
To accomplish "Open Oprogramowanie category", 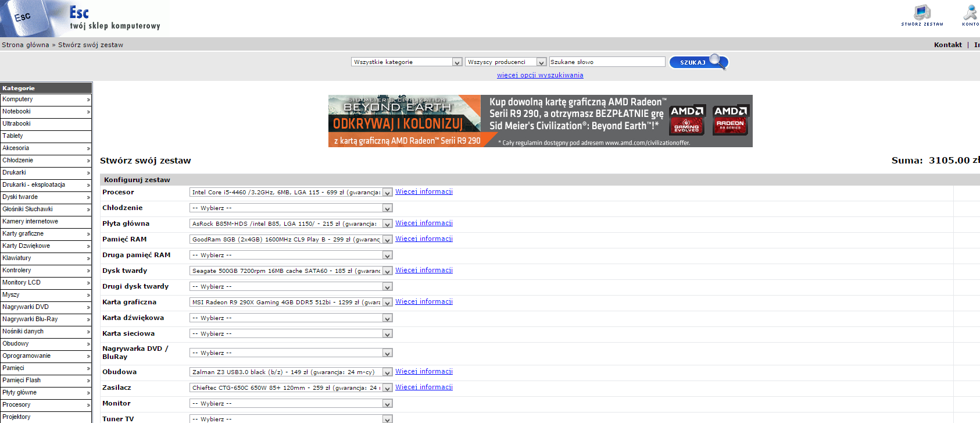I will coord(46,356).
